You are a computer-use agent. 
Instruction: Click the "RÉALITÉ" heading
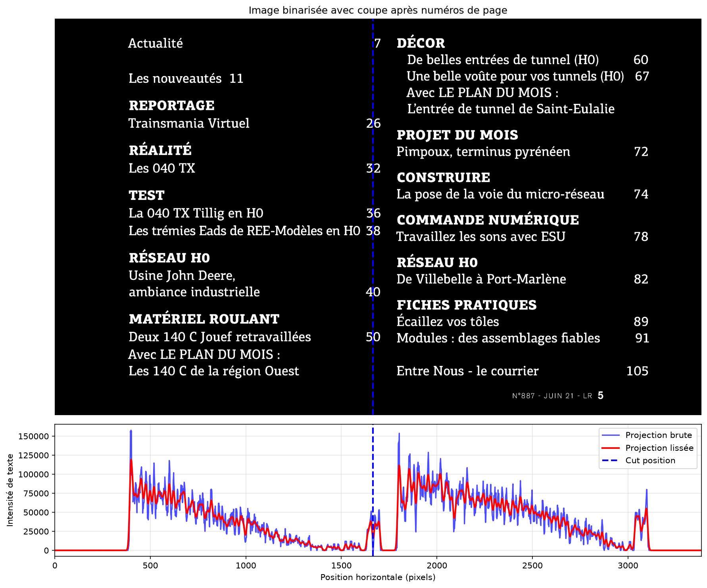(160, 149)
